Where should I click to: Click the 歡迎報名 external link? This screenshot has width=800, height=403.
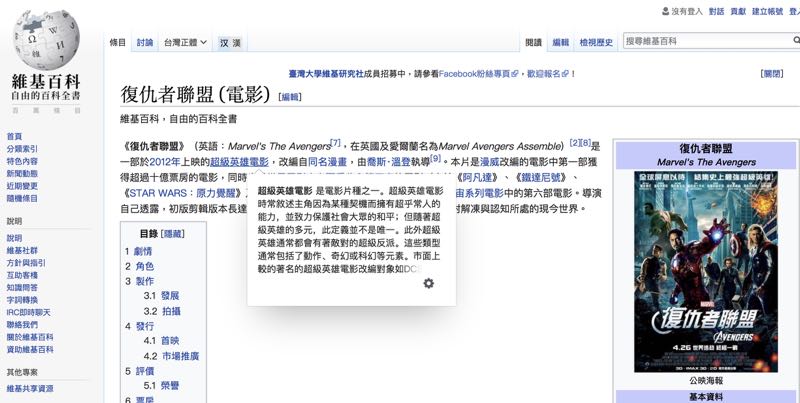tap(547, 74)
